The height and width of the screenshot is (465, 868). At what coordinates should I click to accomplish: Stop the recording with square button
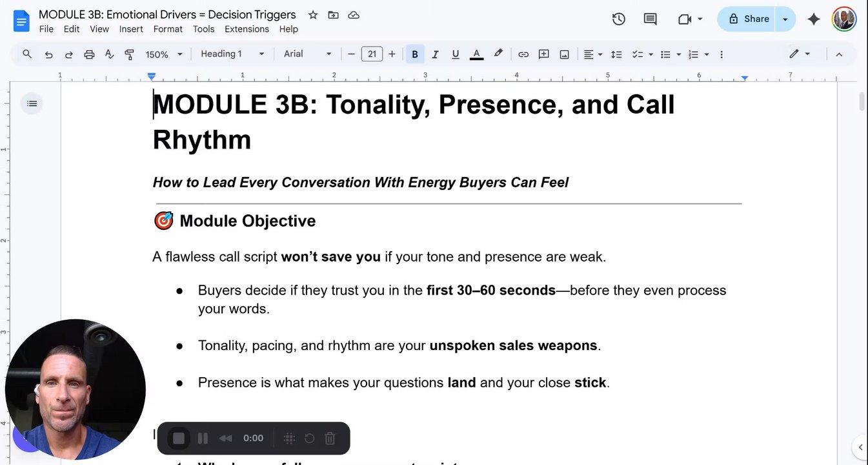(x=179, y=439)
